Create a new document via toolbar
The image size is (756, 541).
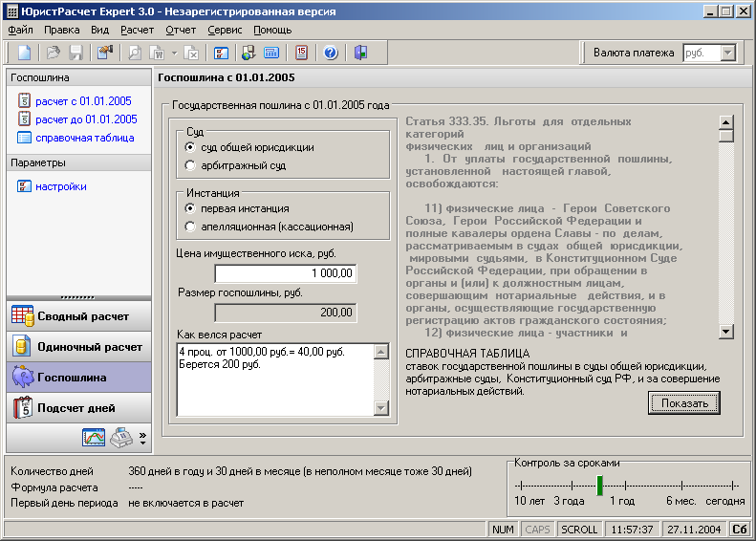(x=24, y=53)
